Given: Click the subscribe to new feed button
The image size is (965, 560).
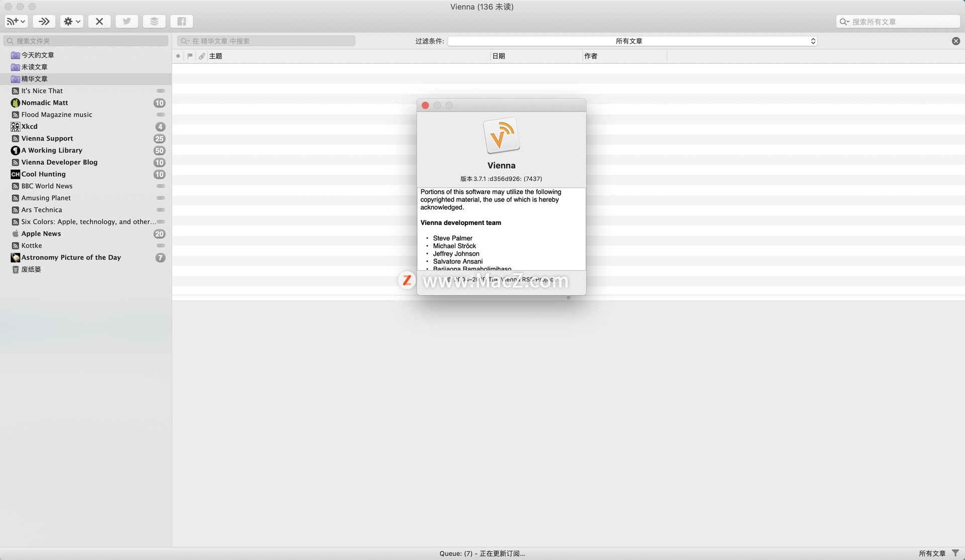Looking at the screenshot, I should pos(16,21).
